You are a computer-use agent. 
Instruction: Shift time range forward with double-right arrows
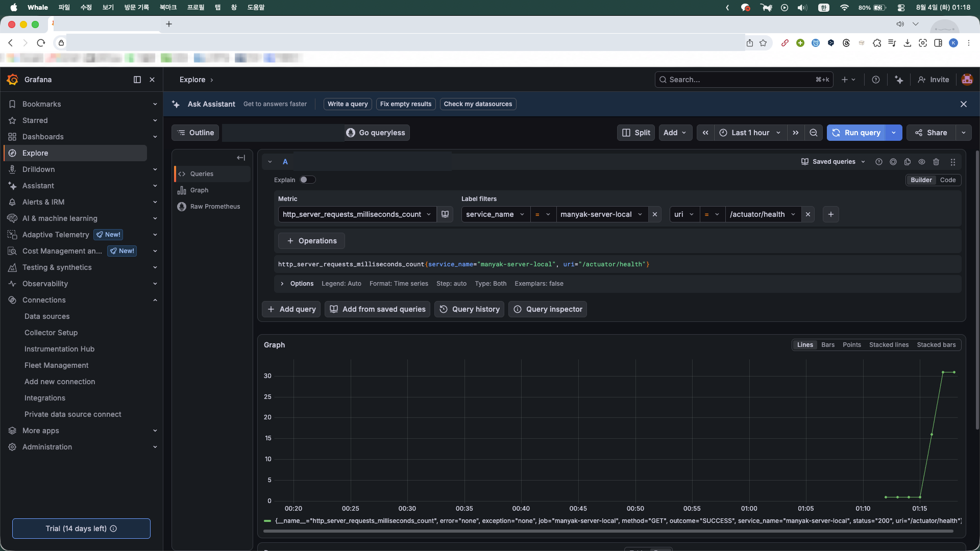click(x=796, y=133)
